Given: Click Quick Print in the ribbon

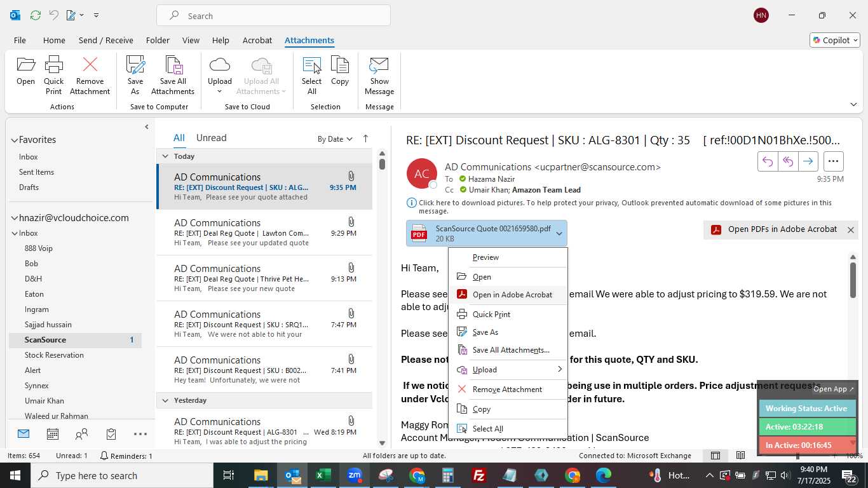Looking at the screenshot, I should [x=54, y=75].
